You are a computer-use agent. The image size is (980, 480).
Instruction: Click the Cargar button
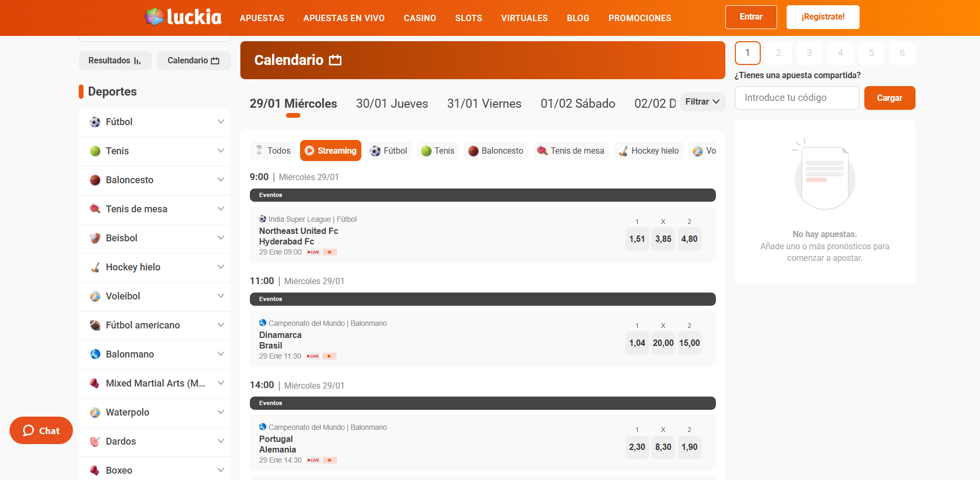click(x=890, y=98)
